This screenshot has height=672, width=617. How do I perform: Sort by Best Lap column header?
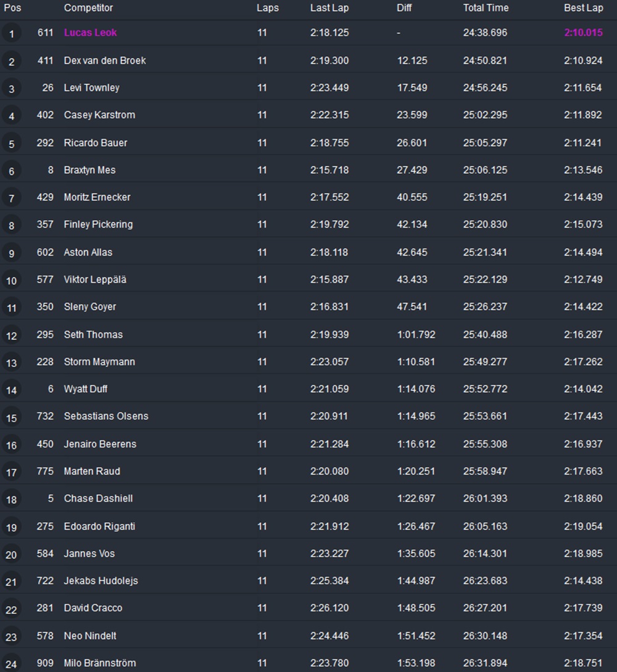point(583,8)
